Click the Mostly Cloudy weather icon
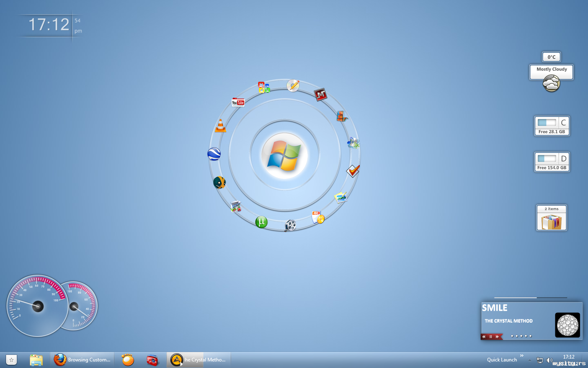The image size is (588, 368). point(551,83)
